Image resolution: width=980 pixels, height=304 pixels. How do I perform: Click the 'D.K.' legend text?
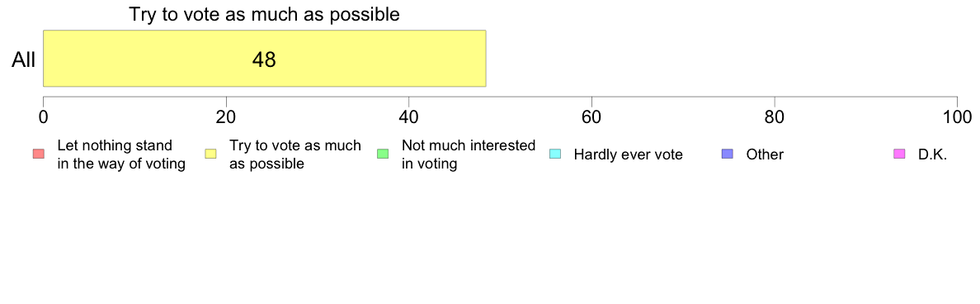coord(933,154)
